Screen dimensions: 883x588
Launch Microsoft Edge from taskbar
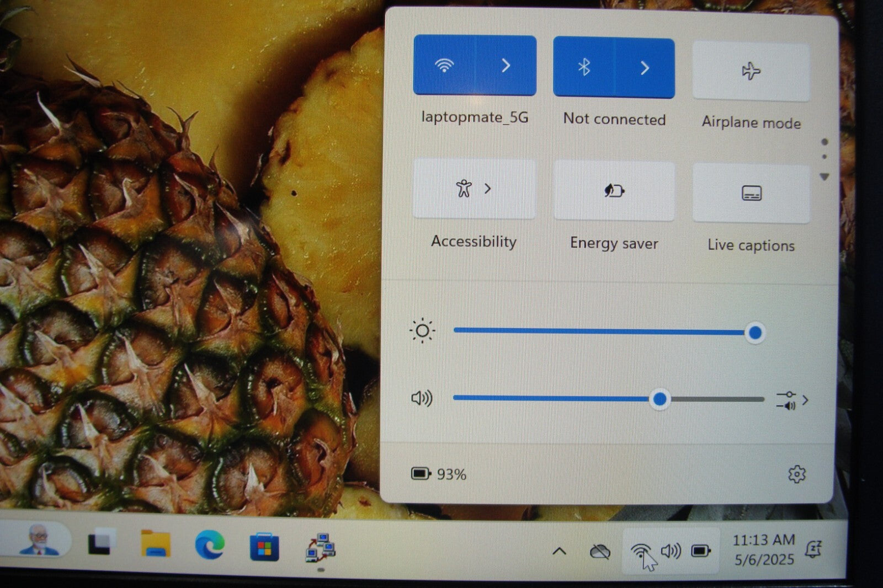click(x=210, y=544)
